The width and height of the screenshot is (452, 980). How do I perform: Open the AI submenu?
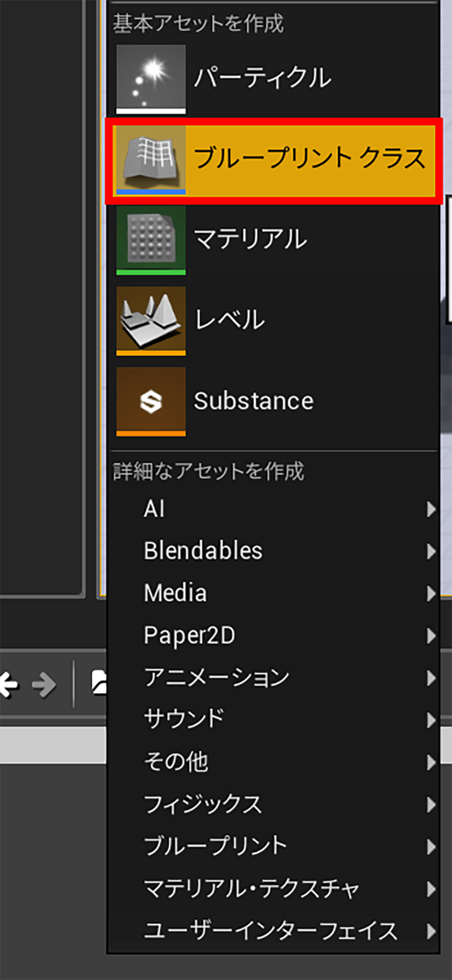274,509
